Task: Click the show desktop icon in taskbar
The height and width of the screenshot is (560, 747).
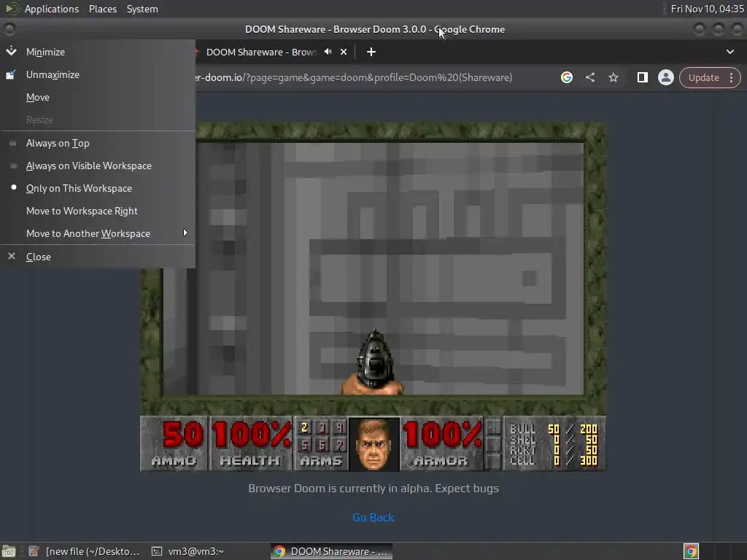Action: (9, 551)
